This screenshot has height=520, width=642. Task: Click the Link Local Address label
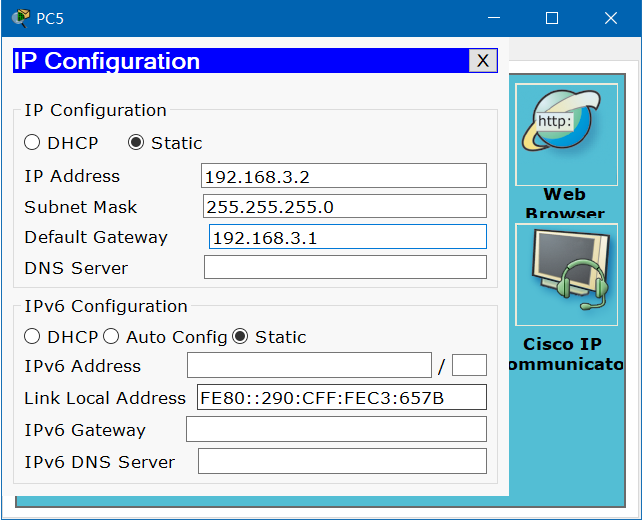105,398
